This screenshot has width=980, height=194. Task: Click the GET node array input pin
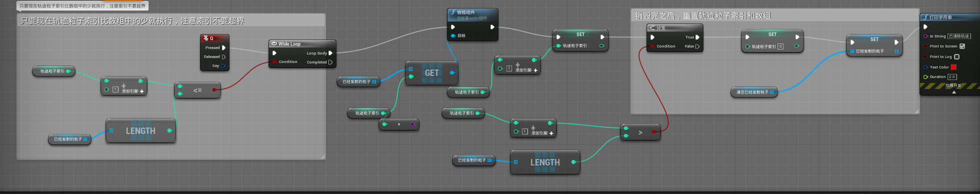click(410, 69)
